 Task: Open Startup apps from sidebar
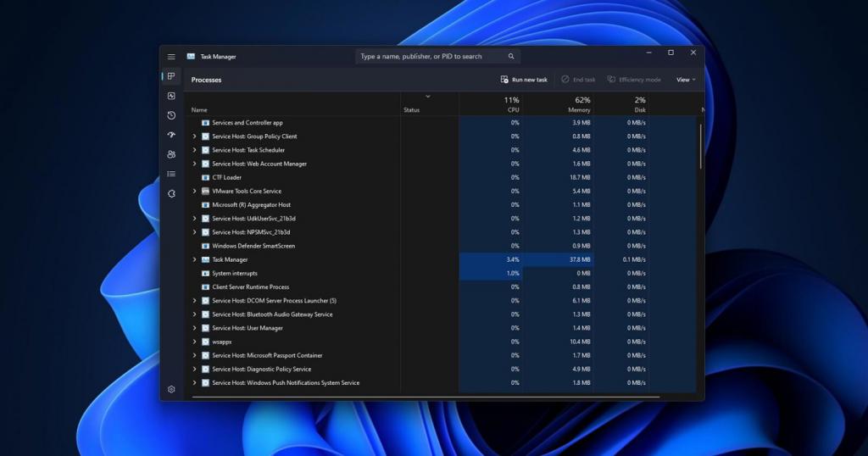point(171,135)
